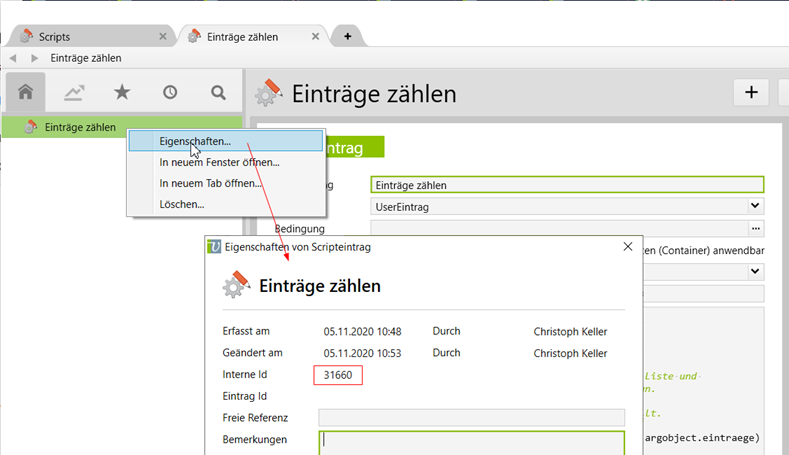Image resolution: width=789 pixels, height=455 pixels.
Task: Click the plus button to add entry
Action: [751, 93]
